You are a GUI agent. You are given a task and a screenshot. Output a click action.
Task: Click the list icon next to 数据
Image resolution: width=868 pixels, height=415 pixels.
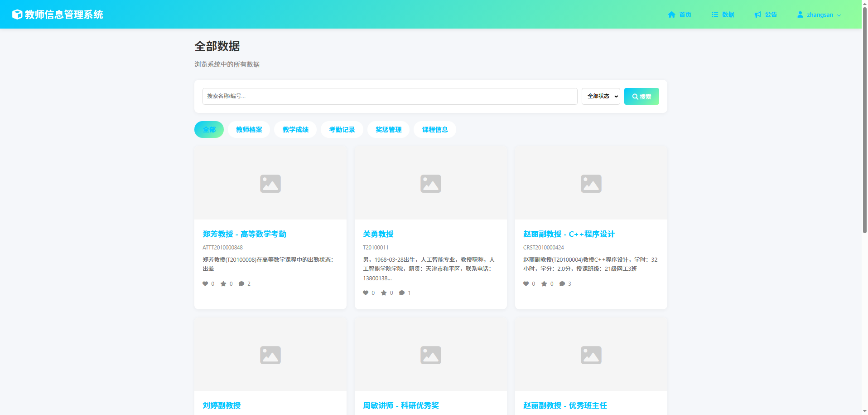tap(715, 15)
